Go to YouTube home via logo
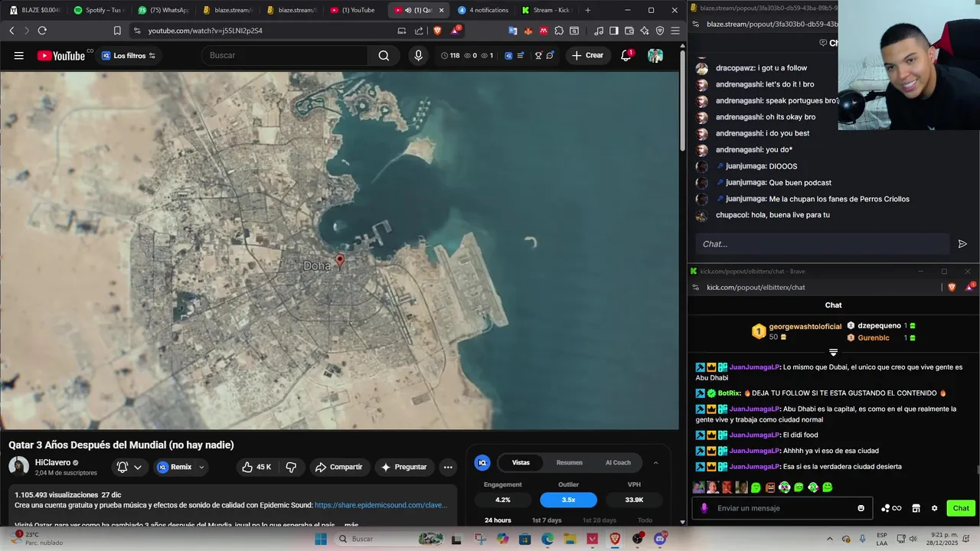 [61, 55]
